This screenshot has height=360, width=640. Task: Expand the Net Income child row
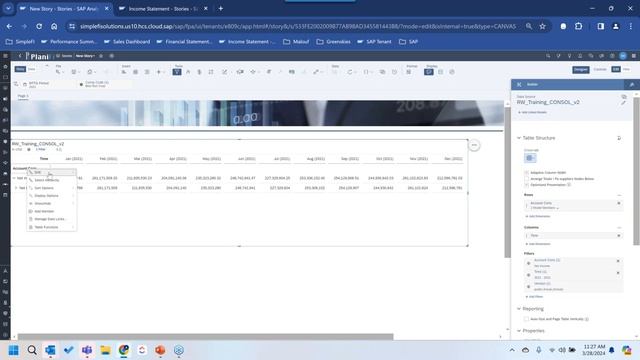(x=16, y=188)
